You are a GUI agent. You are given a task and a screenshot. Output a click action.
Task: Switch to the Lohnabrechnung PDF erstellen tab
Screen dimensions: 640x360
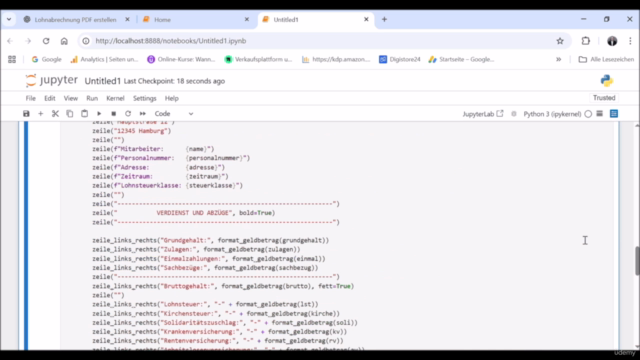click(x=76, y=20)
